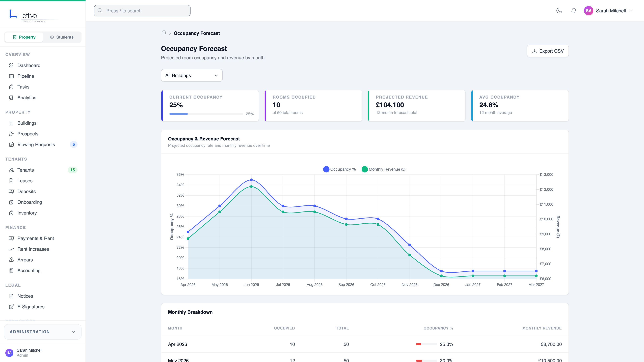Expand the Administration section

[42, 331]
